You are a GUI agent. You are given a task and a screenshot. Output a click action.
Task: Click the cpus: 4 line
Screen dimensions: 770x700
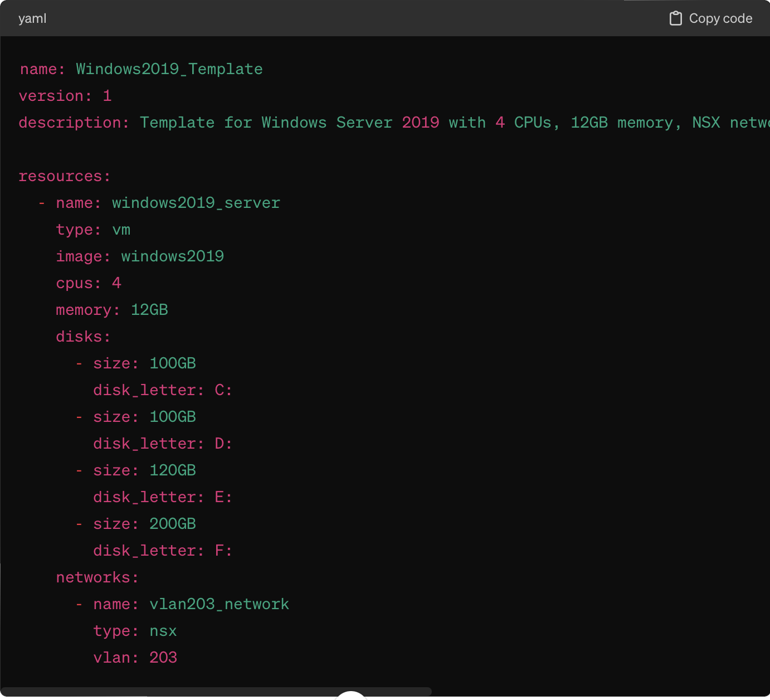pyautogui.click(x=89, y=283)
